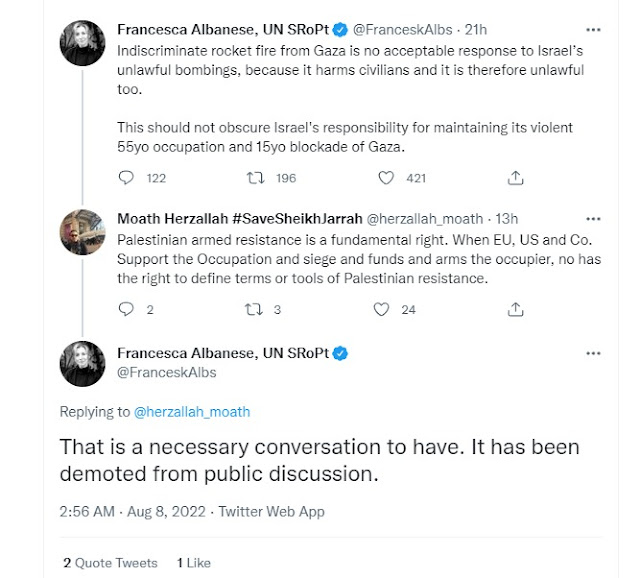Retweet Moath Herzallah's tweet
Screen dimensions: 640x578
pos(255,309)
